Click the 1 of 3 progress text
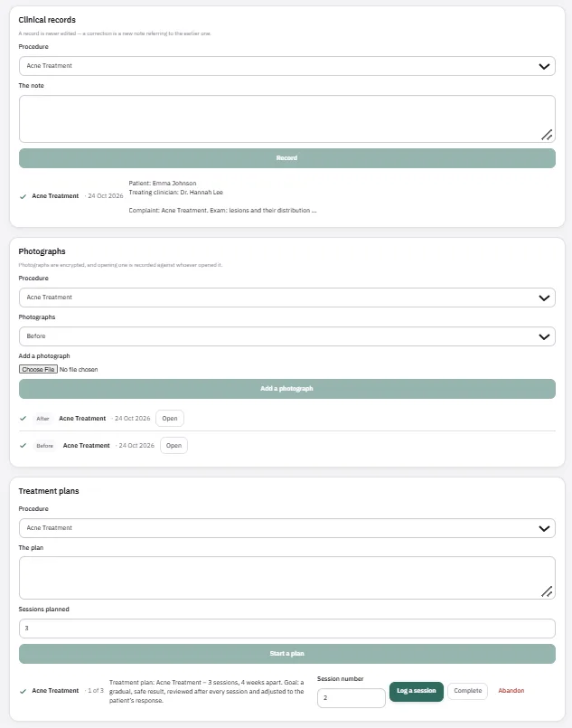Image resolution: width=572 pixels, height=728 pixels. 96,691
